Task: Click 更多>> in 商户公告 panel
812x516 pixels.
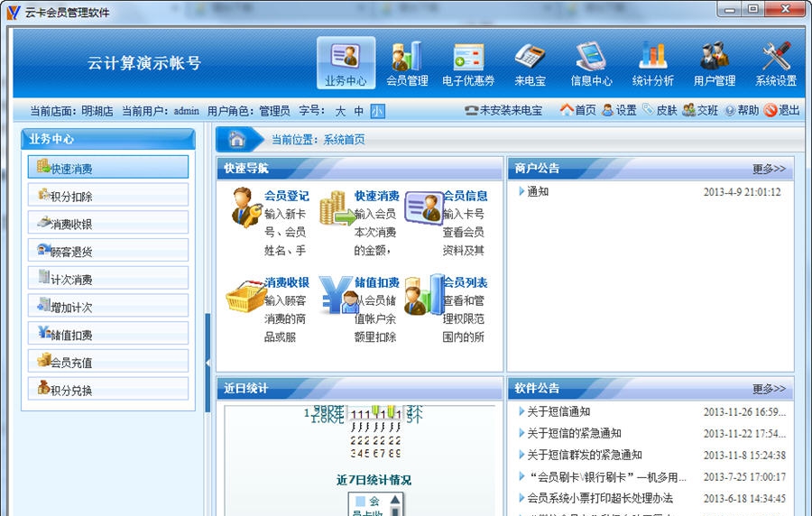Action: click(x=769, y=169)
